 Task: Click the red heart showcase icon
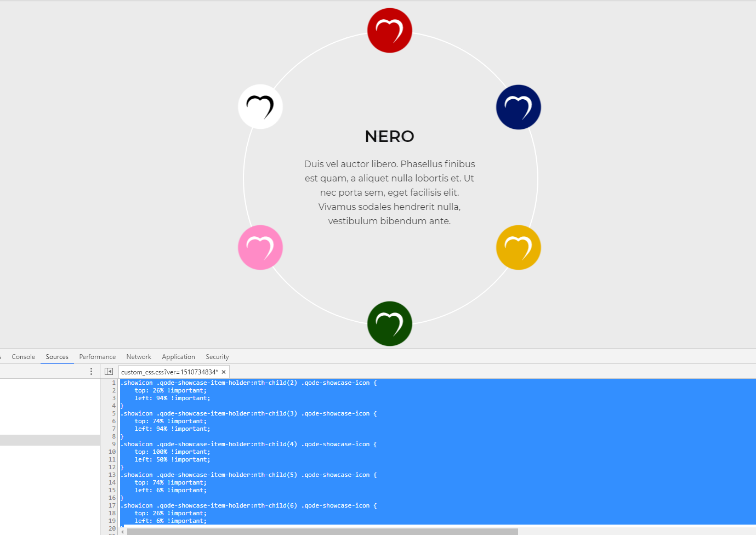(x=389, y=30)
